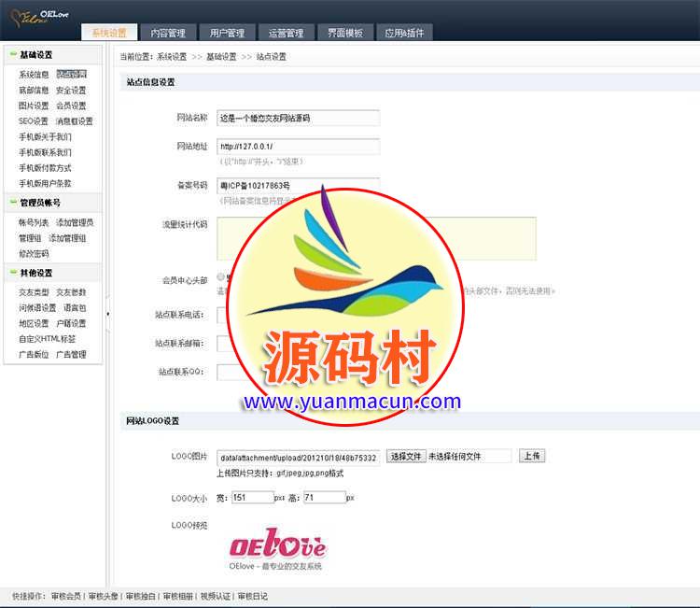This screenshot has width=700, height=608.
Task: Open 手机版付款方式 sidebar link
Action: pos(45,168)
